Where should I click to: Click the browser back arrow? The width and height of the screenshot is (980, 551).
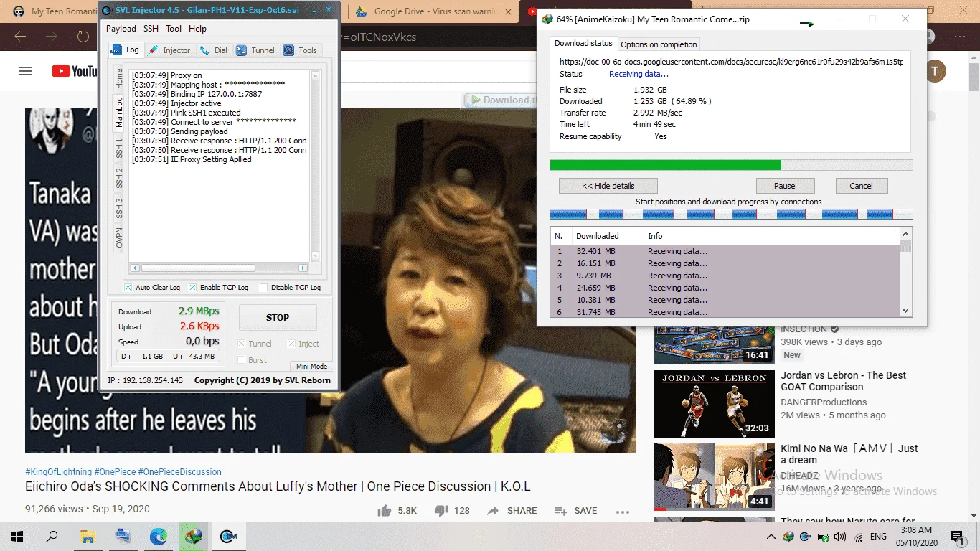[20, 37]
